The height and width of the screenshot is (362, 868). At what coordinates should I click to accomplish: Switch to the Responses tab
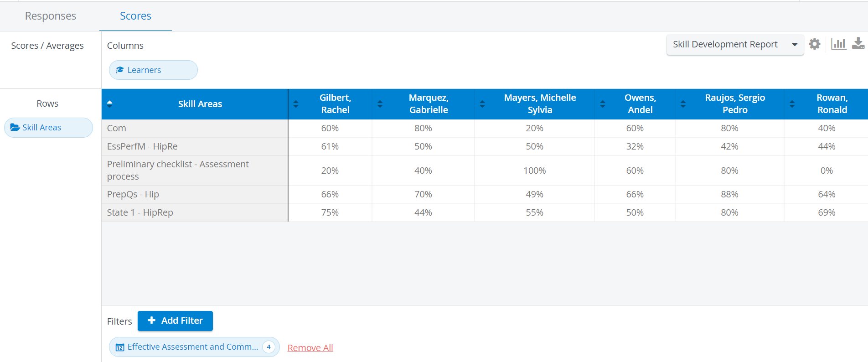tap(51, 16)
